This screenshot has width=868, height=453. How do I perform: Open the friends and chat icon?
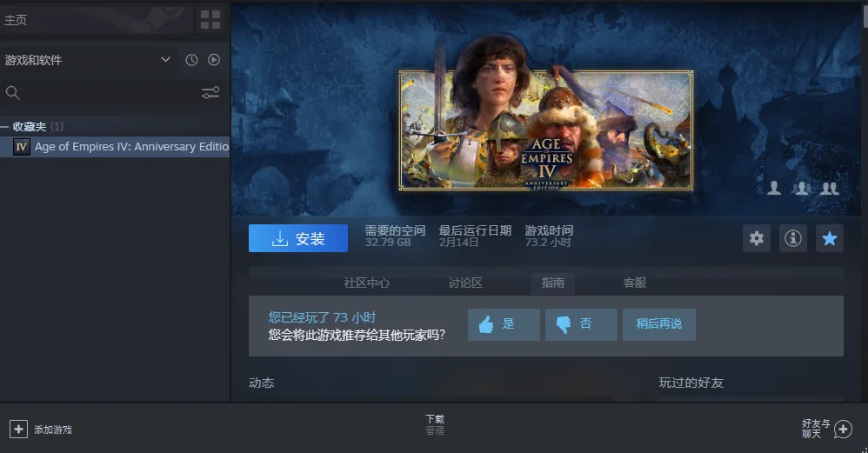(842, 429)
